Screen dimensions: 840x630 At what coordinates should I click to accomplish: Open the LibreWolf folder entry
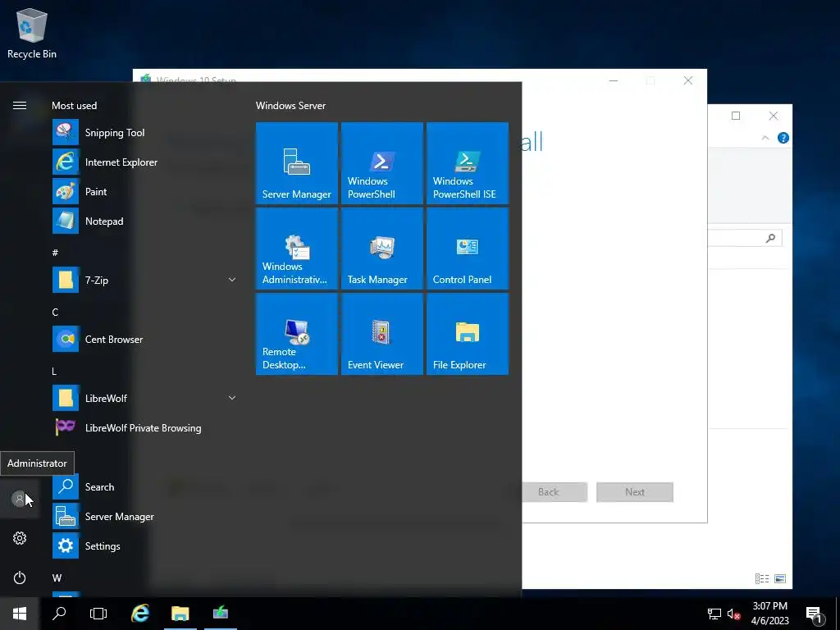pyautogui.click(x=144, y=398)
